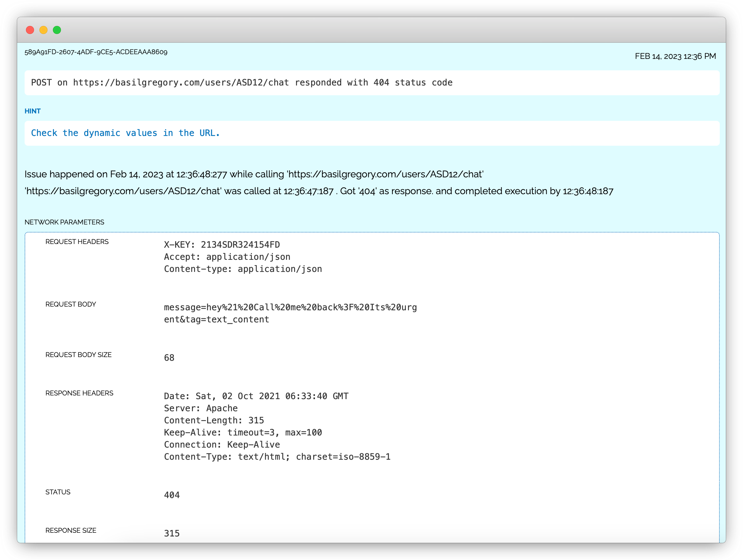The width and height of the screenshot is (743, 560).
Task: Click the REQUEST BODY label
Action: pos(71,304)
